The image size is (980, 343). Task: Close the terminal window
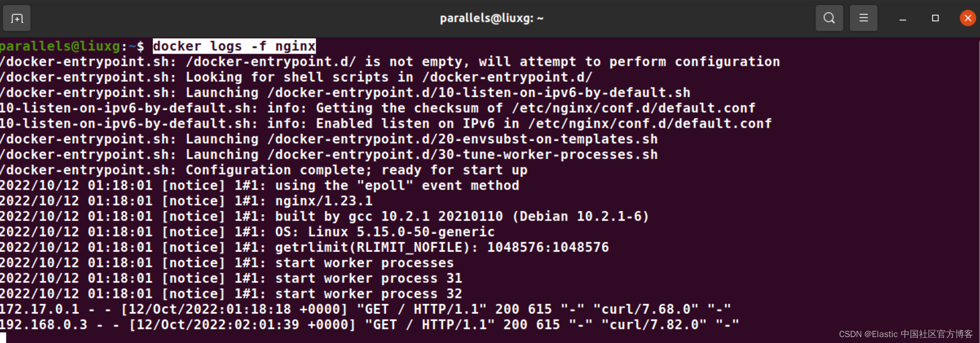click(x=968, y=18)
